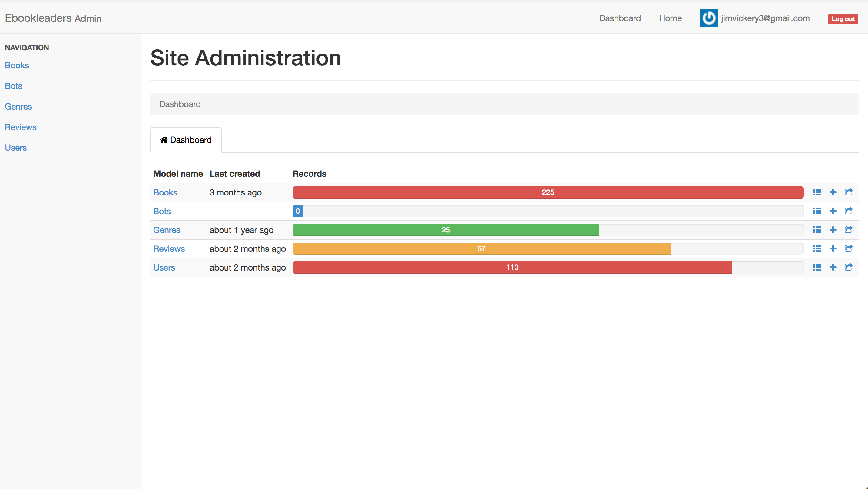This screenshot has height=489, width=868.
Task: Open Books in the sidebar navigation
Action: 17,65
